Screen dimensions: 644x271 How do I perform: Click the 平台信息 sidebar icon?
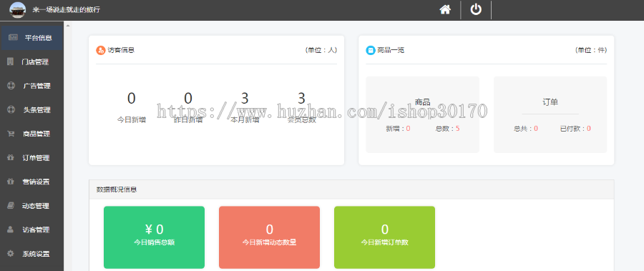click(13, 37)
